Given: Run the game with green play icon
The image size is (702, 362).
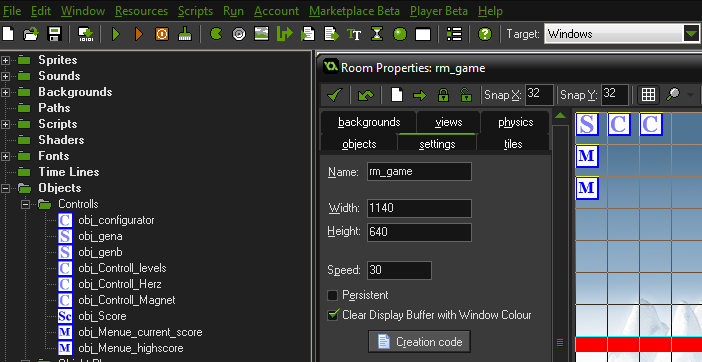Looking at the screenshot, I should coord(116,34).
